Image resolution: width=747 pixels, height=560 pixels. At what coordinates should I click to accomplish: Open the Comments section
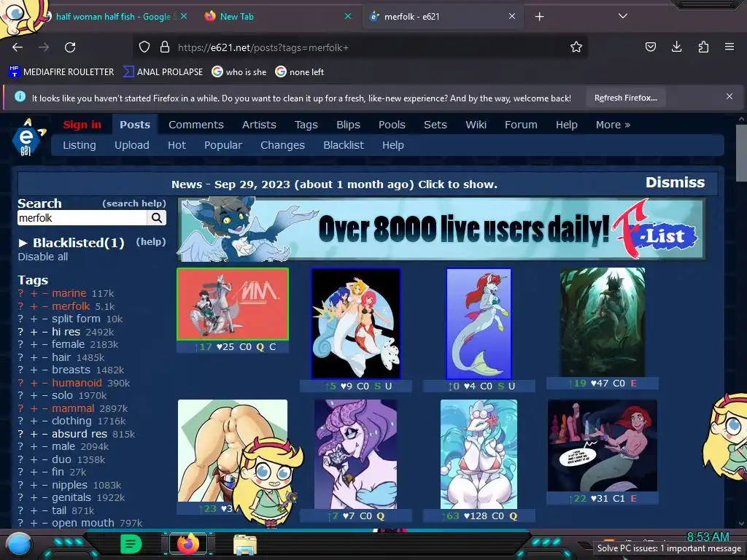196,125
